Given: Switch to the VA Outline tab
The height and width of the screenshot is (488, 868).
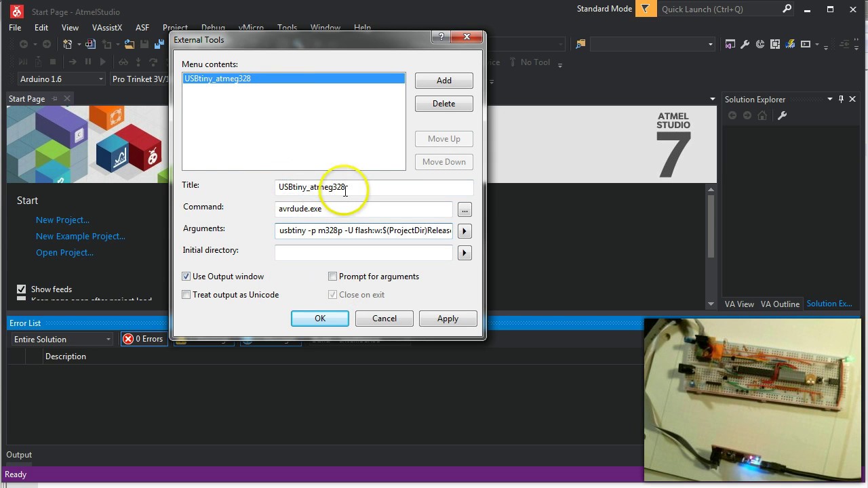Looking at the screenshot, I should 780,304.
